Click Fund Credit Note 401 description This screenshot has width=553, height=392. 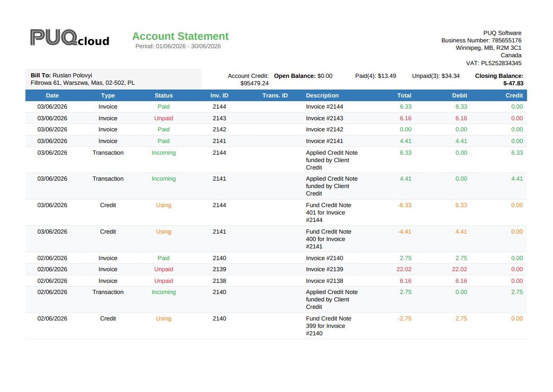(329, 212)
